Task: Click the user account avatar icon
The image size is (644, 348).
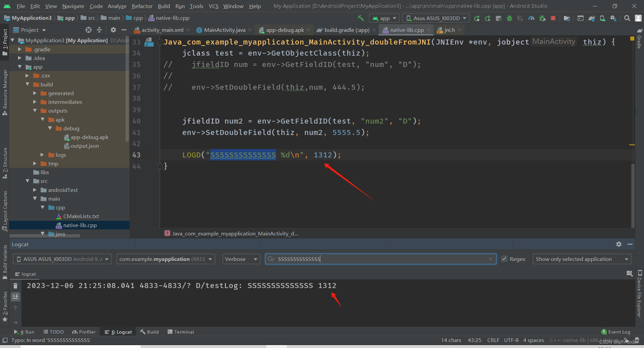Action: (638, 18)
